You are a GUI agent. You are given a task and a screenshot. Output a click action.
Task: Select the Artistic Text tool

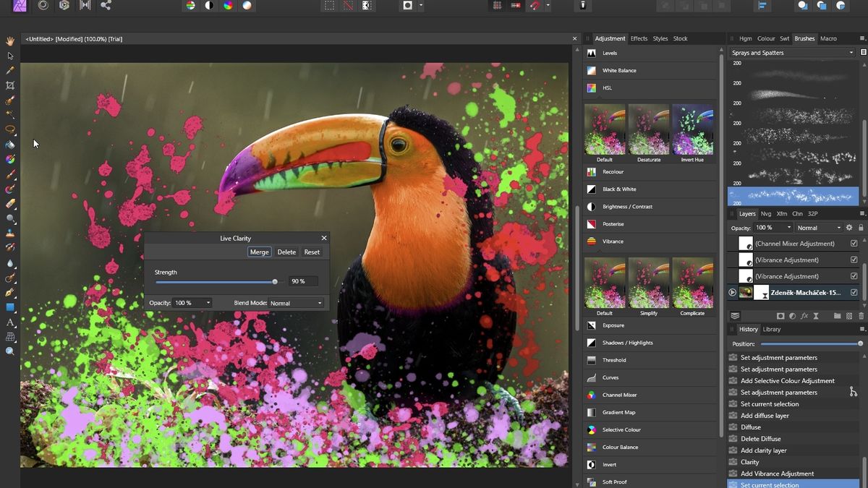point(10,322)
